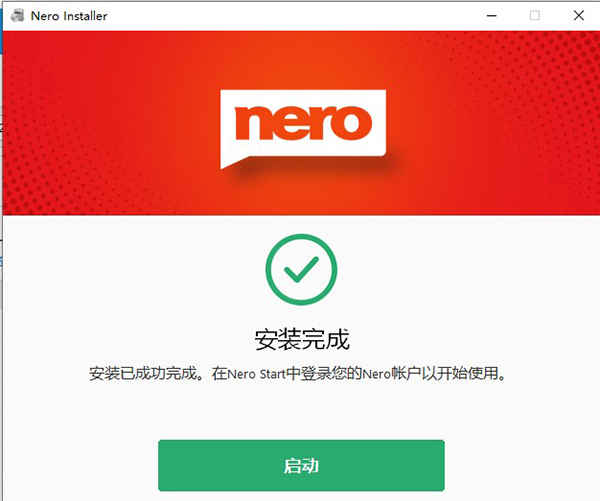Viewport: 600px width, 501px height.
Task: Click the Nero Installer title bar app icon
Action: (17, 16)
